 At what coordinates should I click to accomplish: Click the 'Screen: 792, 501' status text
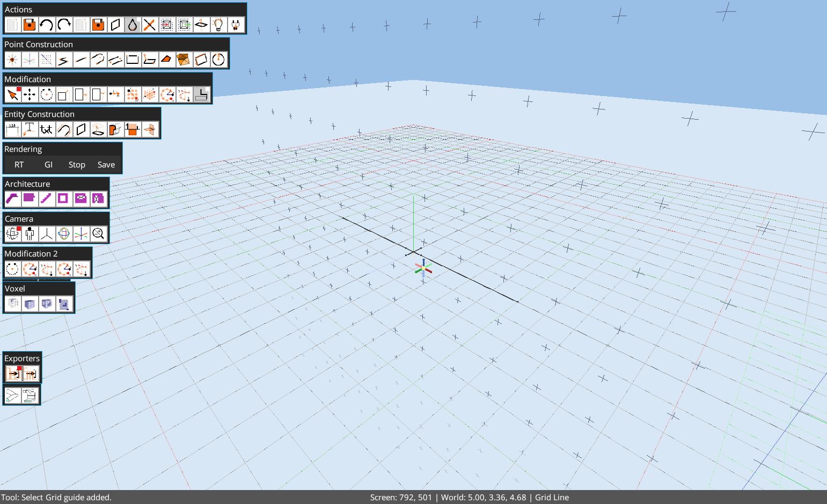click(x=401, y=498)
